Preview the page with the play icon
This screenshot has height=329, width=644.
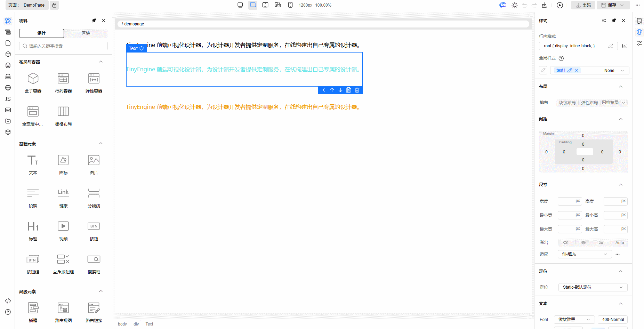(x=560, y=5)
